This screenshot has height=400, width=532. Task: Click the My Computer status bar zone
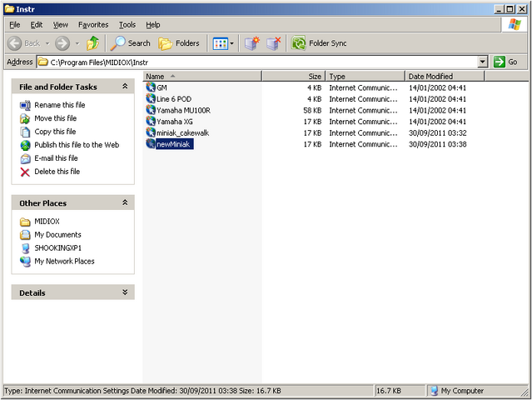[475, 391]
